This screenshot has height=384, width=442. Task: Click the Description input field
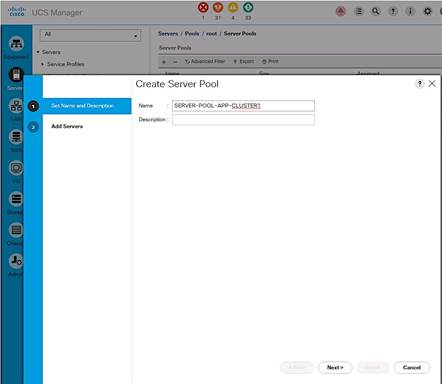(x=243, y=120)
